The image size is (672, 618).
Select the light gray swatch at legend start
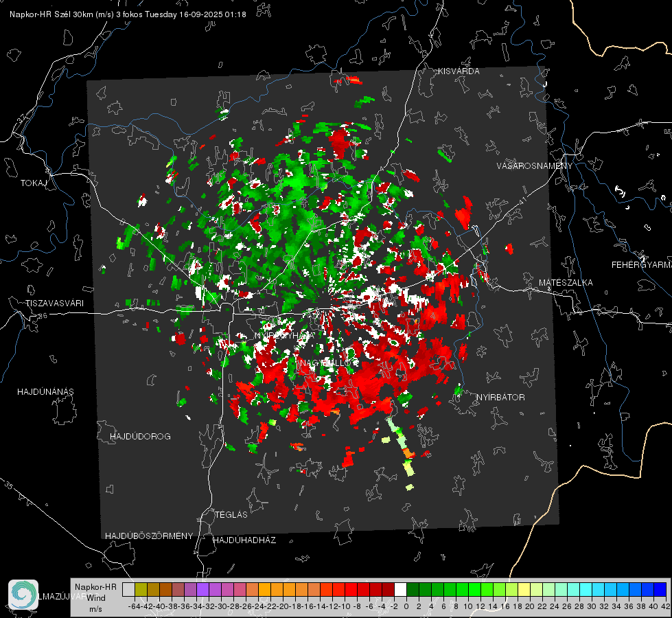[x=128, y=589]
